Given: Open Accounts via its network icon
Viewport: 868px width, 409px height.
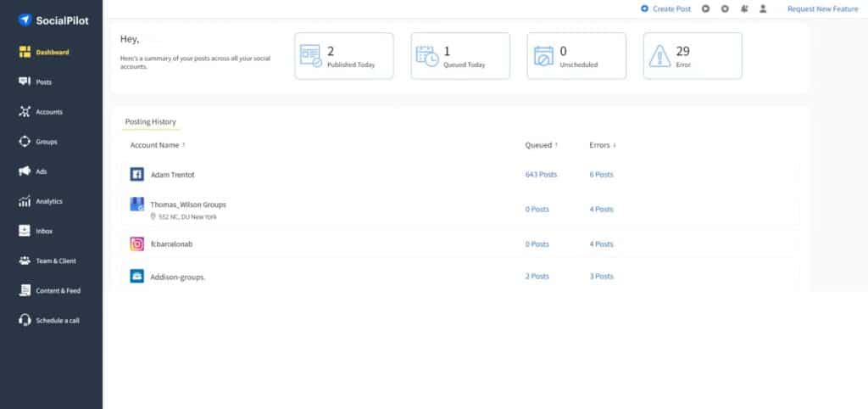Looking at the screenshot, I should (x=25, y=112).
